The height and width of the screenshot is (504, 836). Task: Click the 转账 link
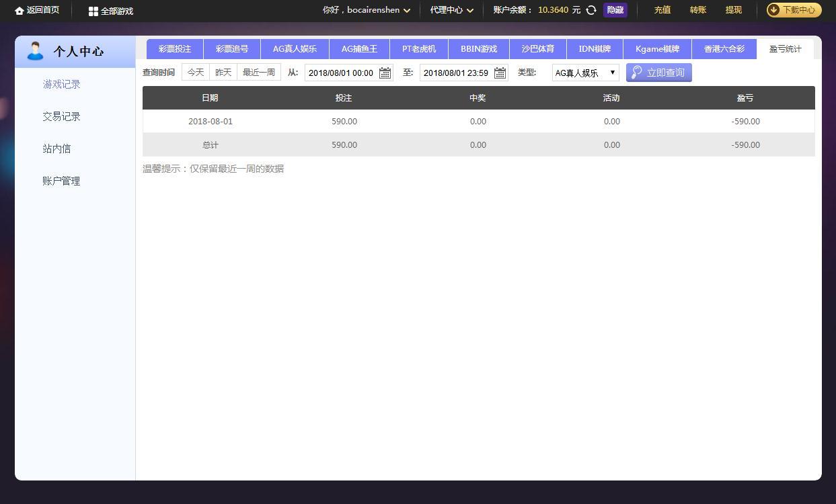pos(698,10)
